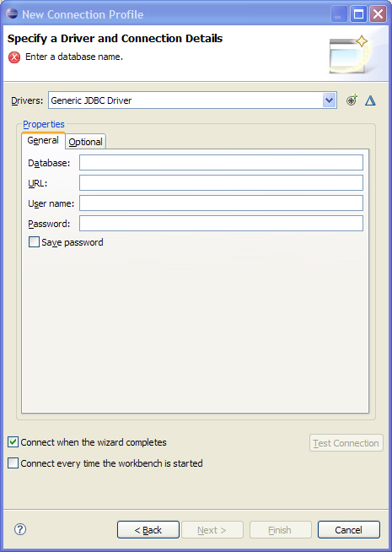Enable the Save password checkbox

[x=34, y=242]
